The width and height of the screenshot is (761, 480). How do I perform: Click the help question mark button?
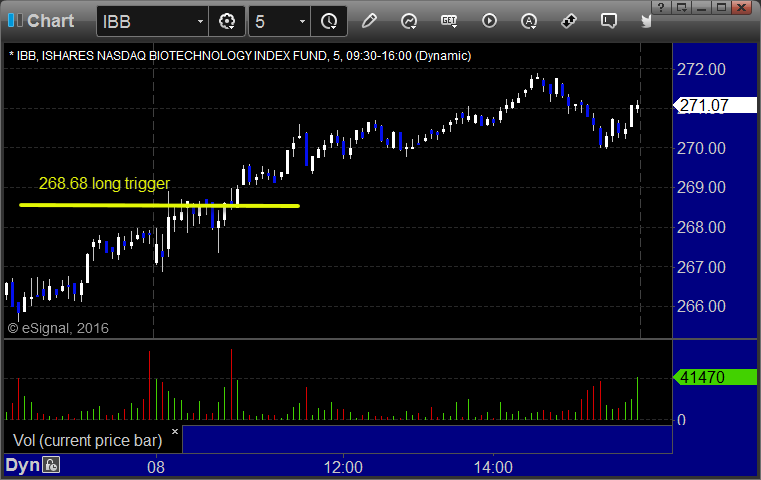point(661,7)
